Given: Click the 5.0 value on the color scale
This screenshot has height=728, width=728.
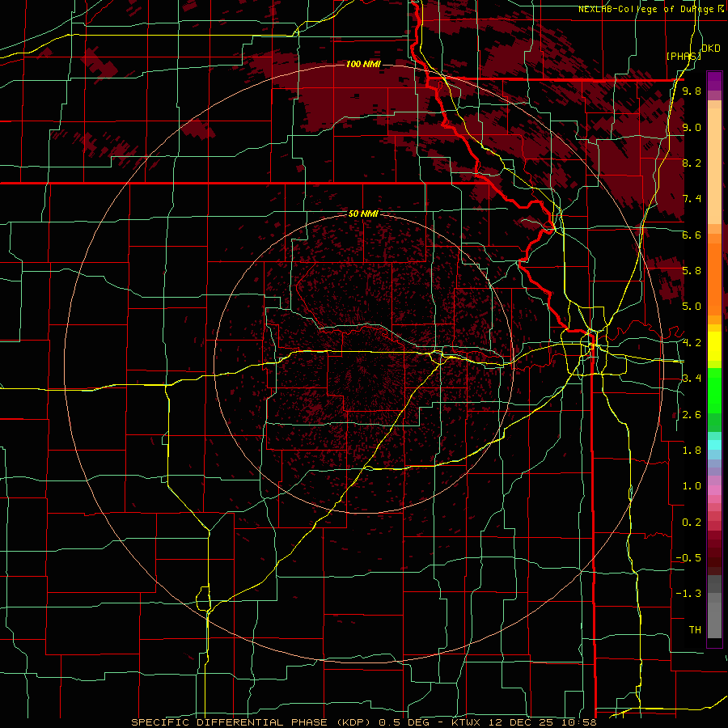Looking at the screenshot, I should click(x=692, y=307).
